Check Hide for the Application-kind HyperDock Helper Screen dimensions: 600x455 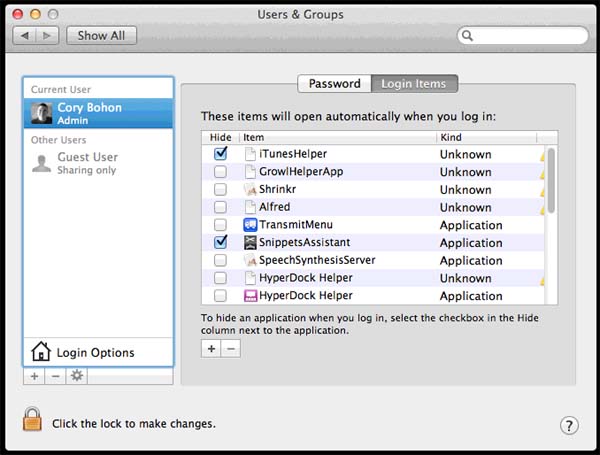[x=220, y=295]
